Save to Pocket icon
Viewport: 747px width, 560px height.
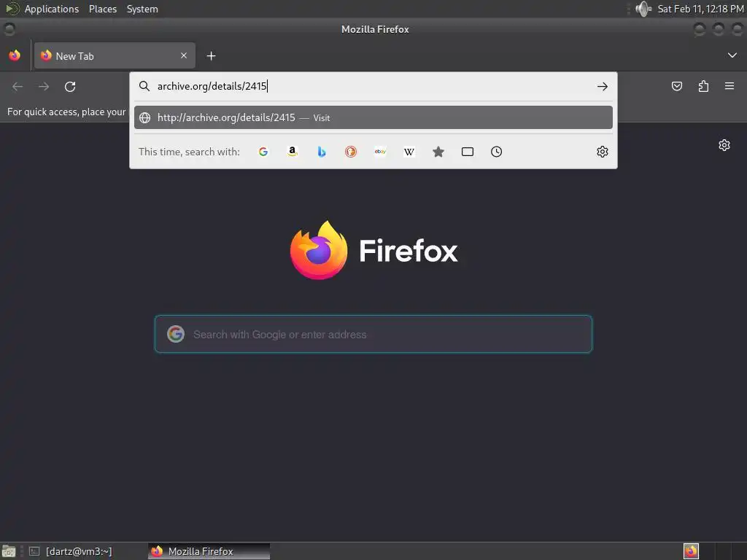pyautogui.click(x=676, y=86)
